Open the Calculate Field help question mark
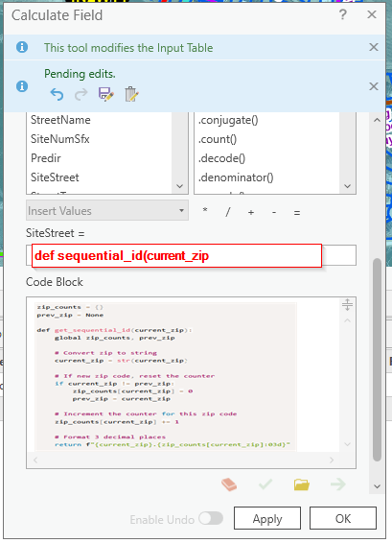Image resolution: width=392 pixels, height=543 pixels. 342,14
